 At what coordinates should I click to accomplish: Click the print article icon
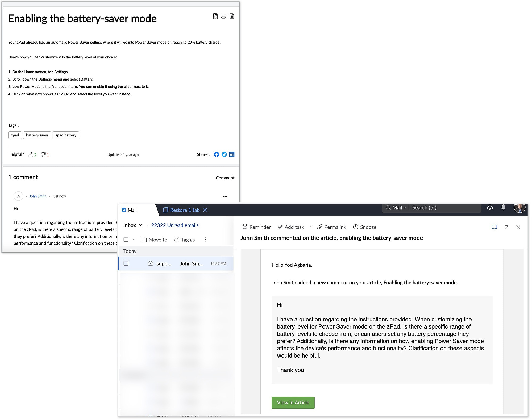click(224, 16)
